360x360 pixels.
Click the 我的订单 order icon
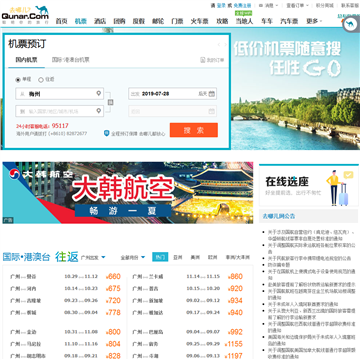pyautogui.click(x=202, y=60)
